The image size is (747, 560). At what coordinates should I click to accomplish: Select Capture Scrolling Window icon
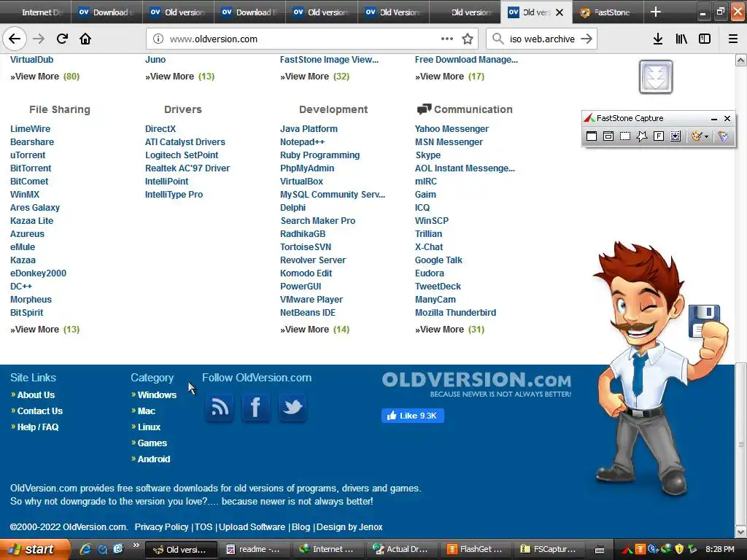676,136
